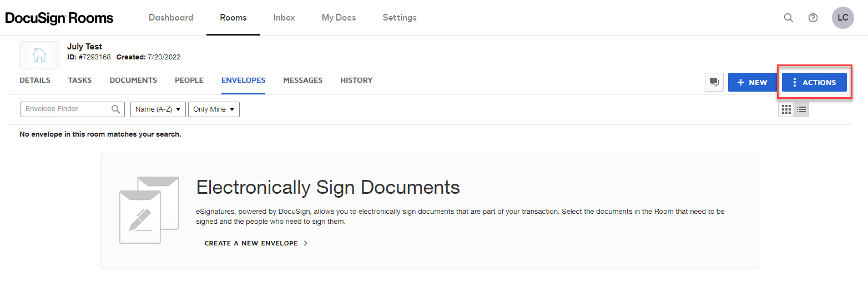Click the New button

click(752, 82)
